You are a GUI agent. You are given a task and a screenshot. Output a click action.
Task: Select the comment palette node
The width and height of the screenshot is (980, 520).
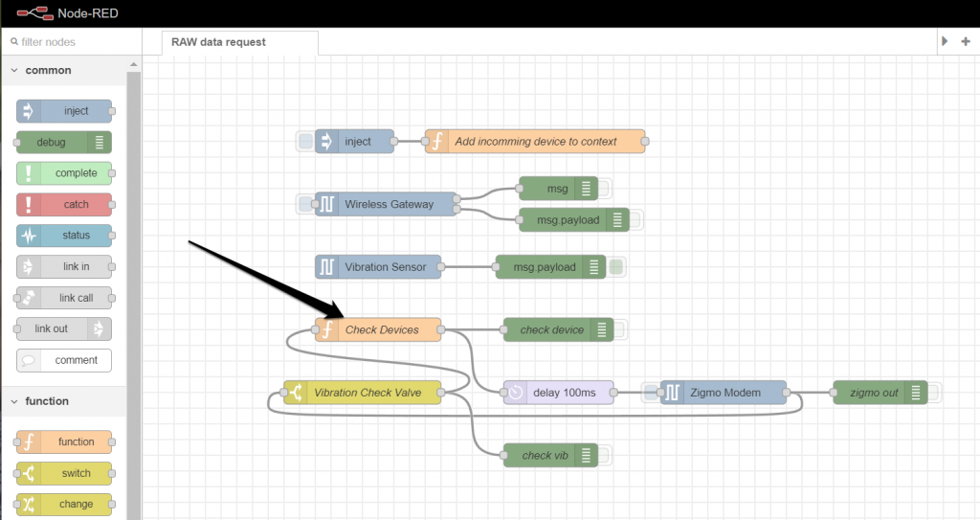pyautogui.click(x=64, y=360)
